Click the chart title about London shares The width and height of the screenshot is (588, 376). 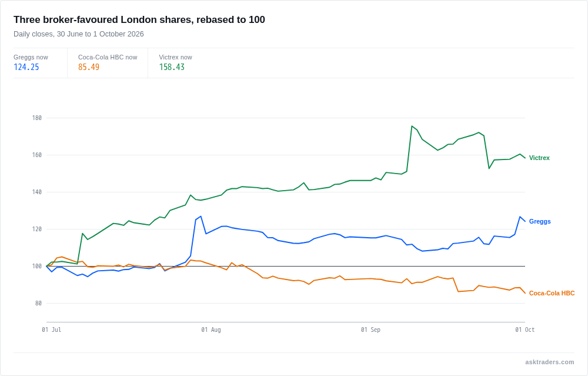[139, 19]
